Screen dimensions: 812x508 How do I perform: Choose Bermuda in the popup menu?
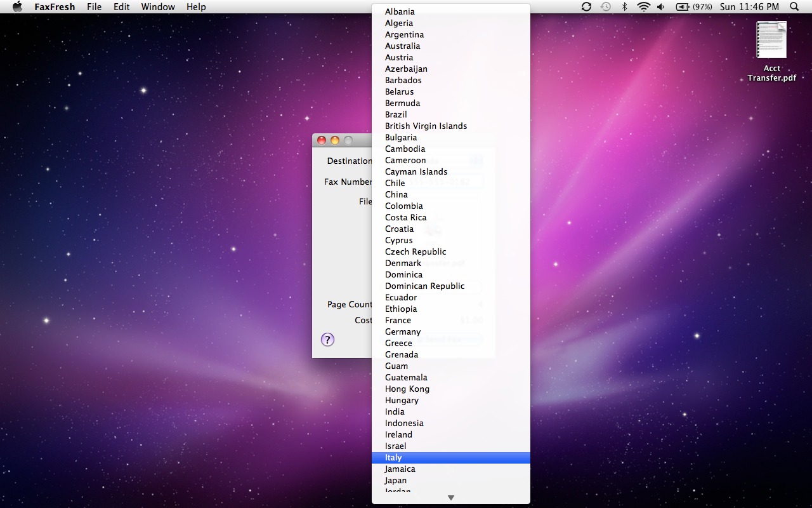coord(451,103)
